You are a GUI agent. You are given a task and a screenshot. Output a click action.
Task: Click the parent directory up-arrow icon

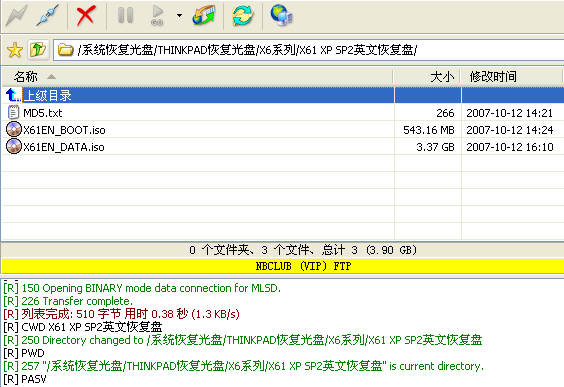[x=13, y=95]
